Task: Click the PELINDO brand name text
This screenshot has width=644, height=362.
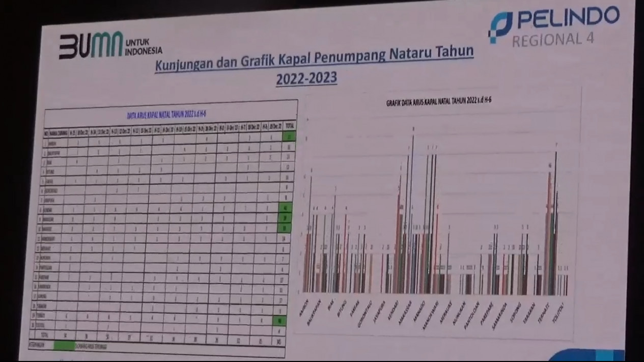Action: [x=568, y=19]
